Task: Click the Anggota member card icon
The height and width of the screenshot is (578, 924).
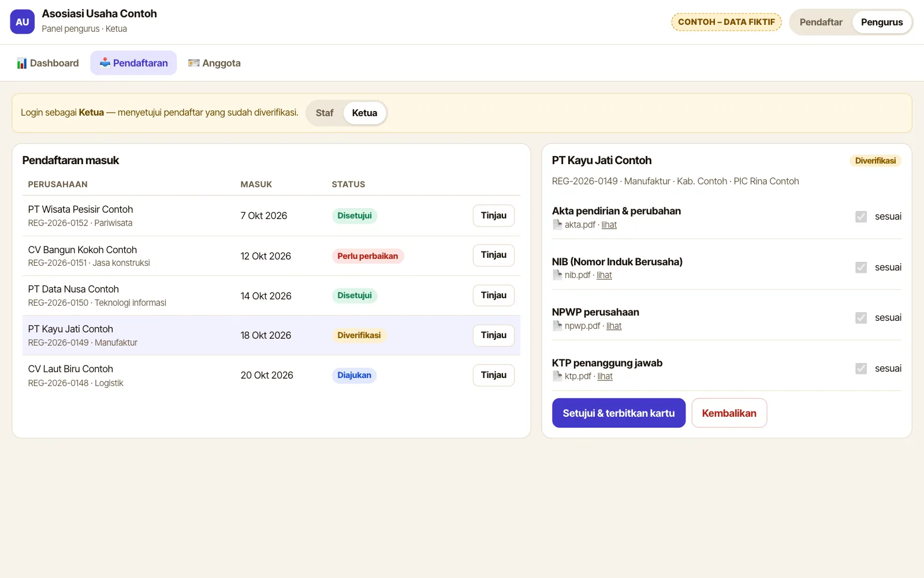Action: pyautogui.click(x=193, y=63)
